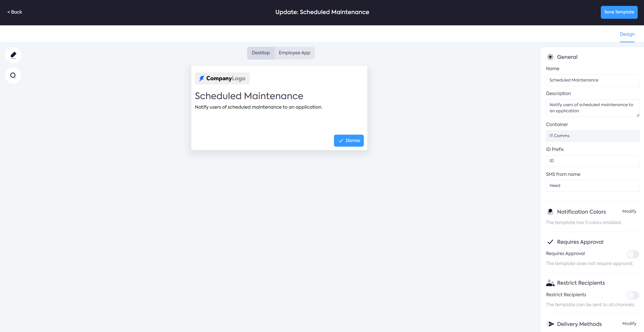Click Modify next to Delivery Methods
This screenshot has height=332, width=644.
(x=629, y=323)
